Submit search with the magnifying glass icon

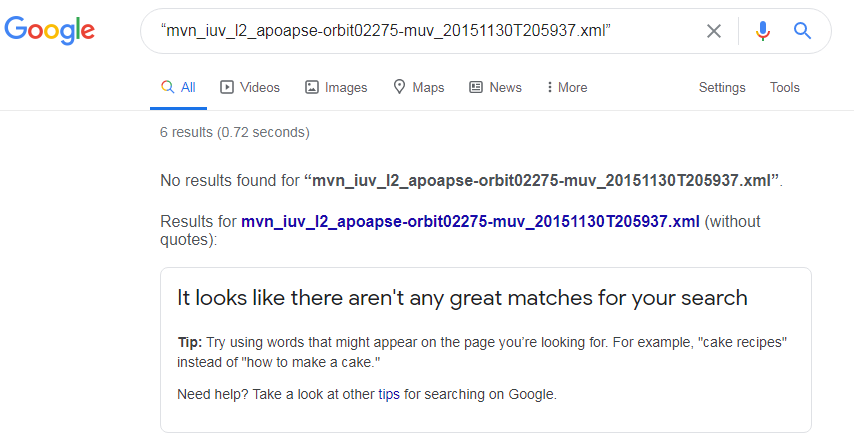coord(802,31)
